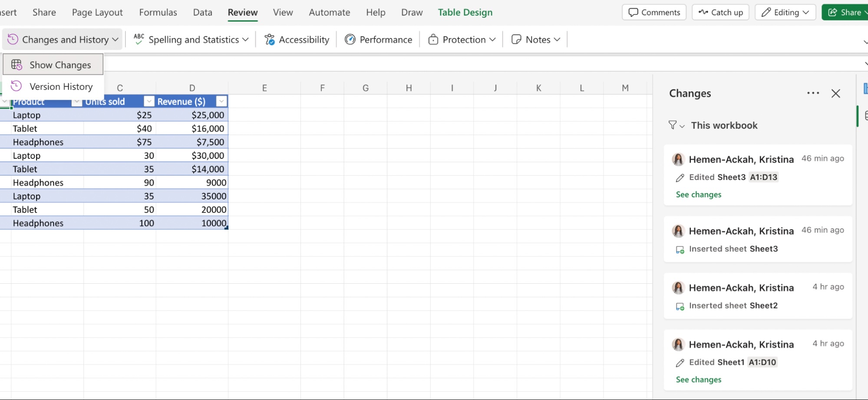Select the $25,000 revenue cell

pos(192,115)
